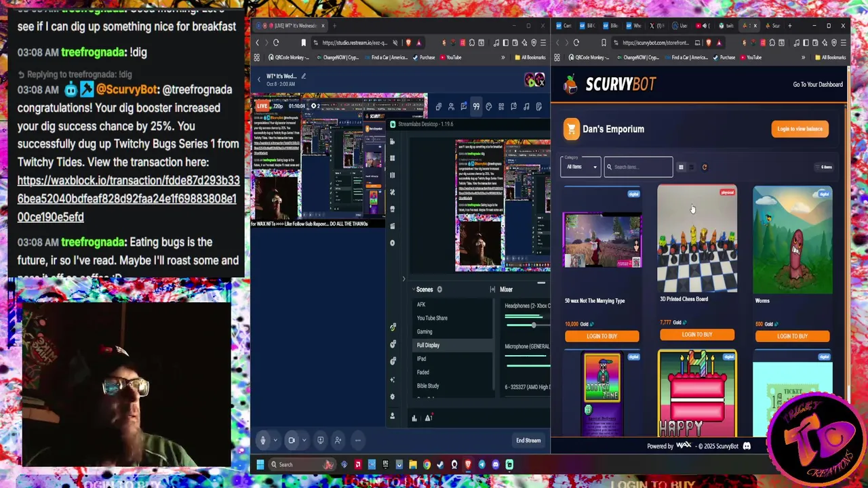Add a new scene with Scenes plus icon
Image resolution: width=868 pixels, height=488 pixels.
point(439,289)
